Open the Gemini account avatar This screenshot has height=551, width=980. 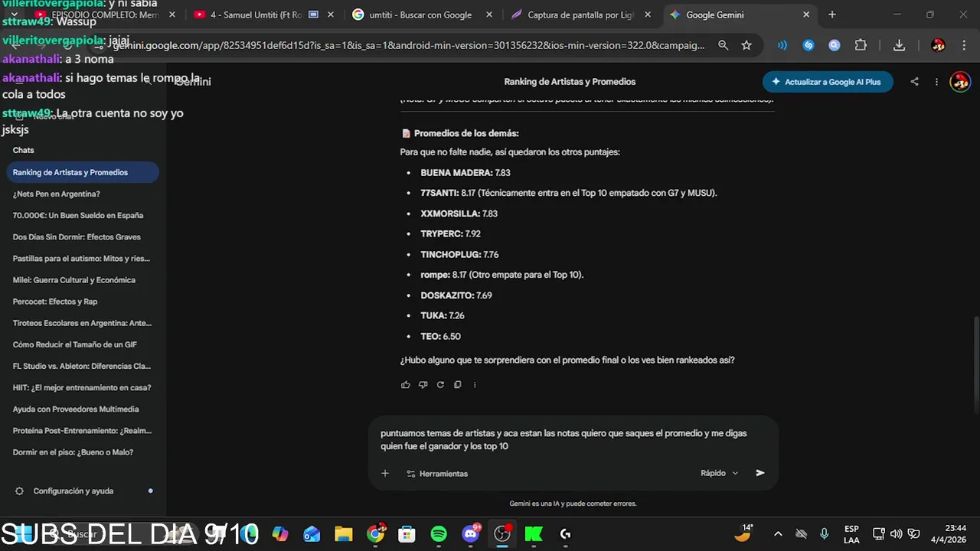959,82
